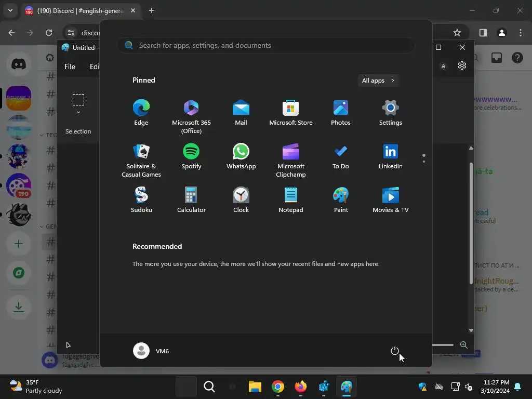Go to next page of pinned apps
This screenshot has height=399, width=532.
pyautogui.click(x=424, y=161)
